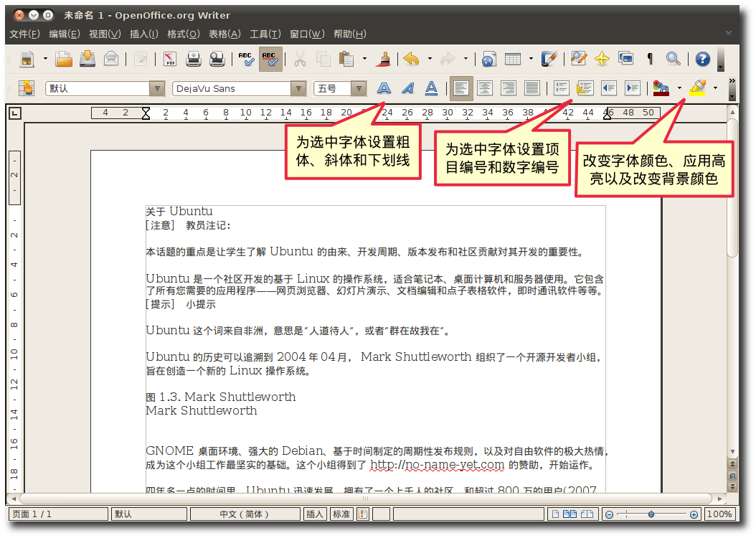The image size is (756, 538).
Task: Open the Font Color palette dropdown arrow
Action: 679,88
